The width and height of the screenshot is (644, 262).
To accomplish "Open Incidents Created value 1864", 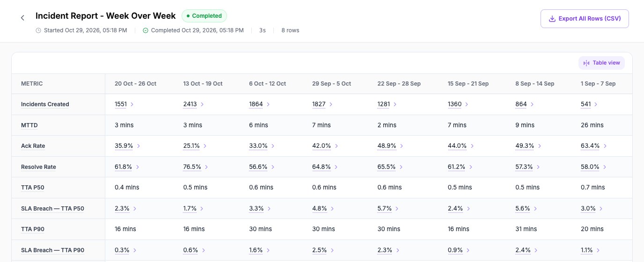I will click(256, 104).
